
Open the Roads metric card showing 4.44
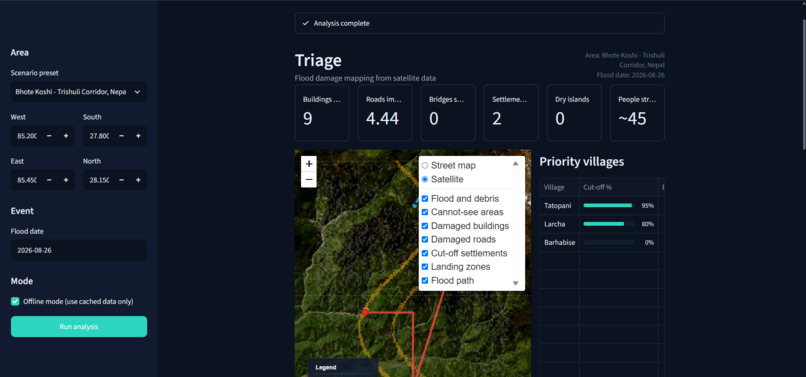pyautogui.click(x=385, y=113)
